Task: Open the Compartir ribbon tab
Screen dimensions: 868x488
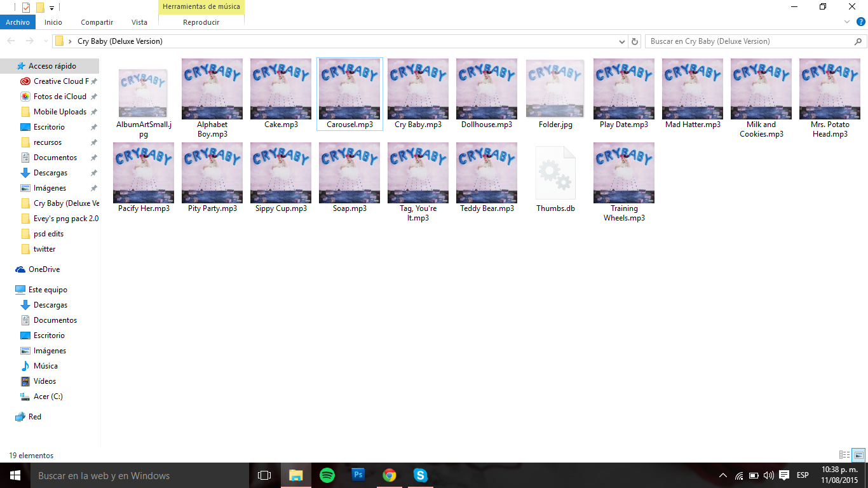Action: (97, 22)
